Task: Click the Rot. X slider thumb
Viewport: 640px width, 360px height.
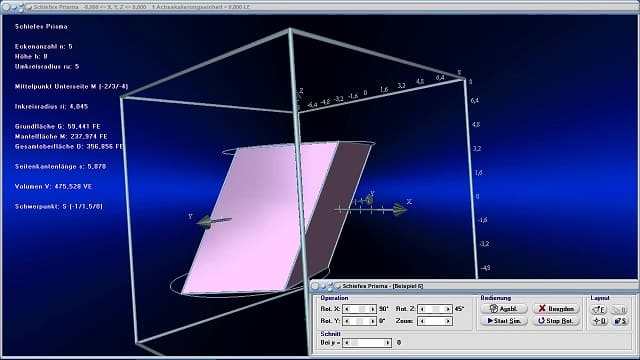Action: (x=362, y=309)
